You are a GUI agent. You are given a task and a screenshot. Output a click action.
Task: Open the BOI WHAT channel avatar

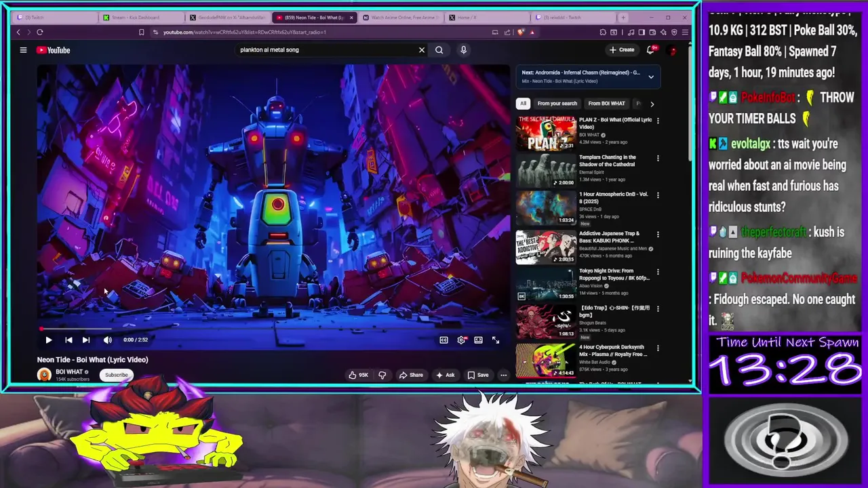pyautogui.click(x=44, y=375)
